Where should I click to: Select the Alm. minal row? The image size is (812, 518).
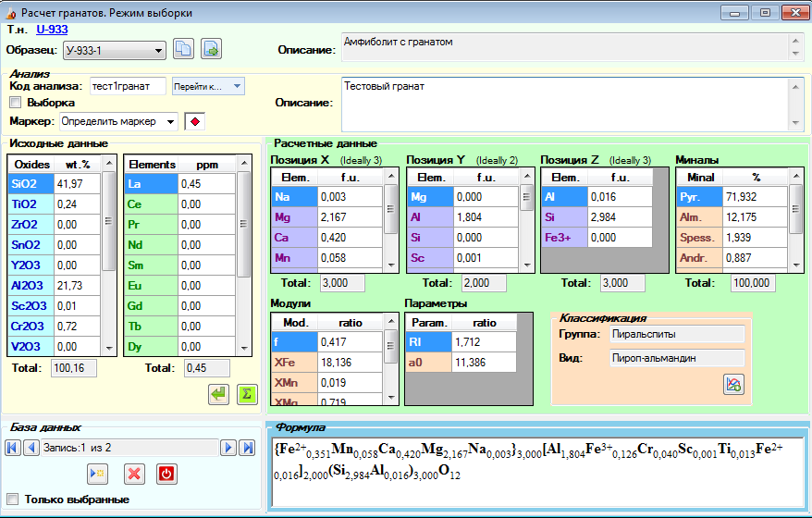(x=732, y=217)
